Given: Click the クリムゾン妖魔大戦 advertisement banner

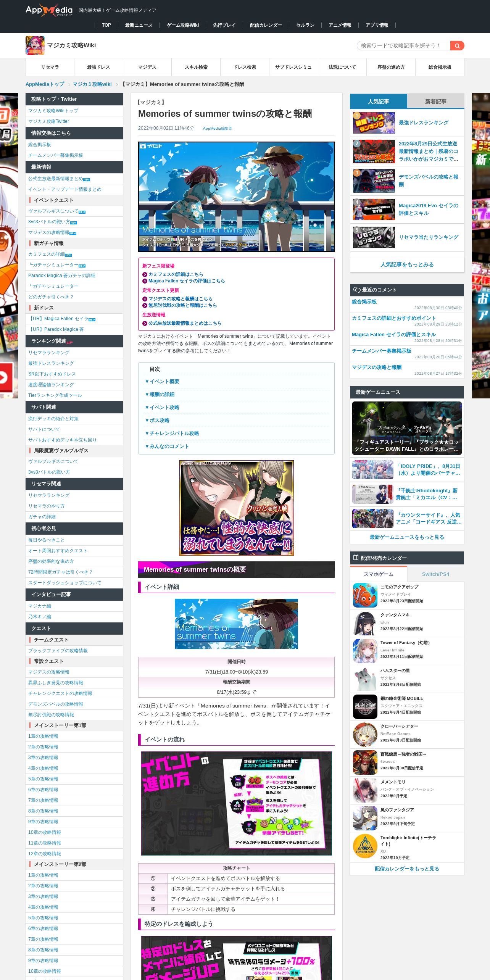Looking at the screenshot, I should 237,508.
